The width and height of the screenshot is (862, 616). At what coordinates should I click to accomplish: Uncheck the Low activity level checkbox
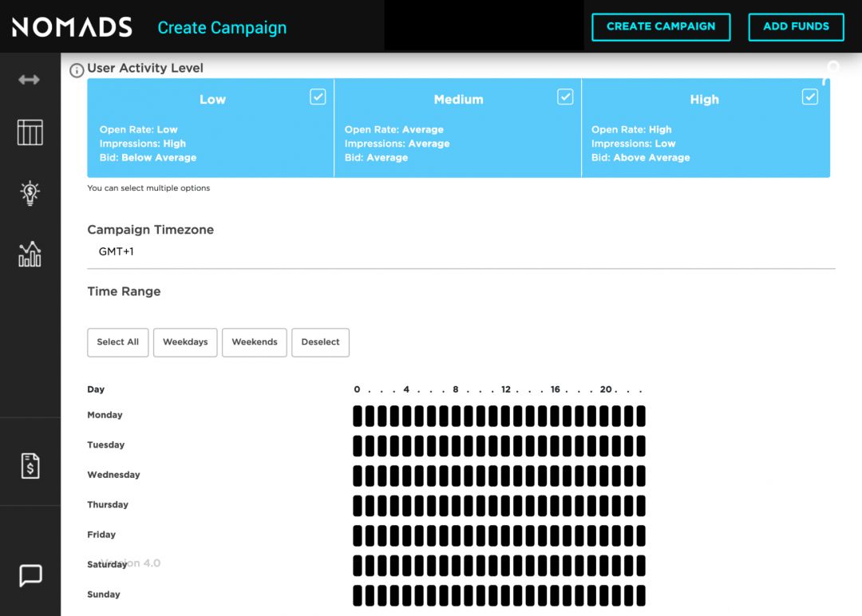317,97
